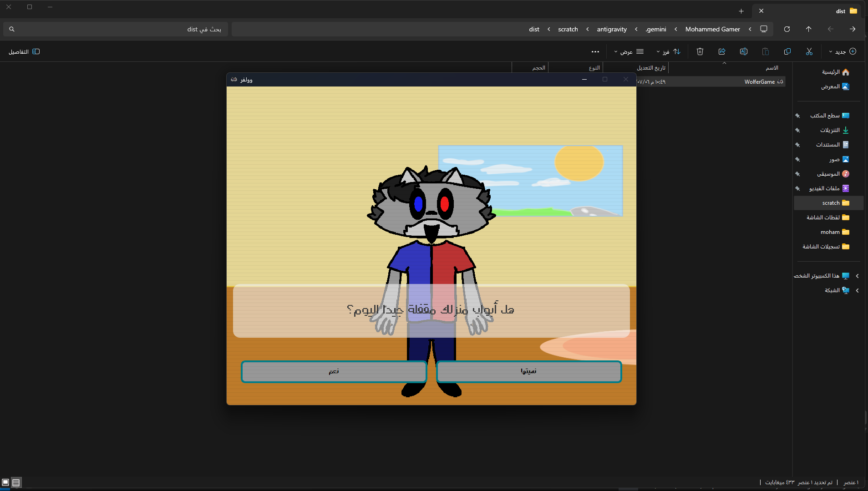
Task: Click the Delete trash icon
Action: coord(700,51)
